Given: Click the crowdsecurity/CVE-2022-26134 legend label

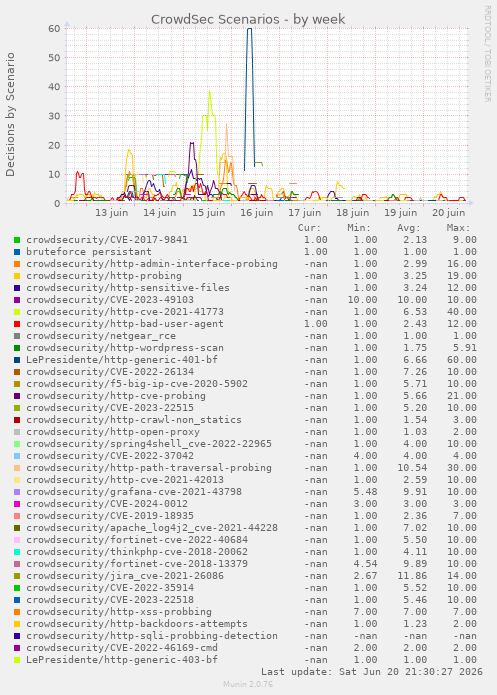Looking at the screenshot, I should (110, 372).
